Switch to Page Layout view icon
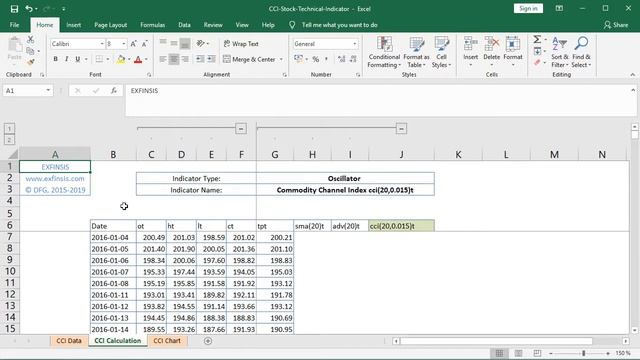This screenshot has height=360, width=640. click(518, 353)
